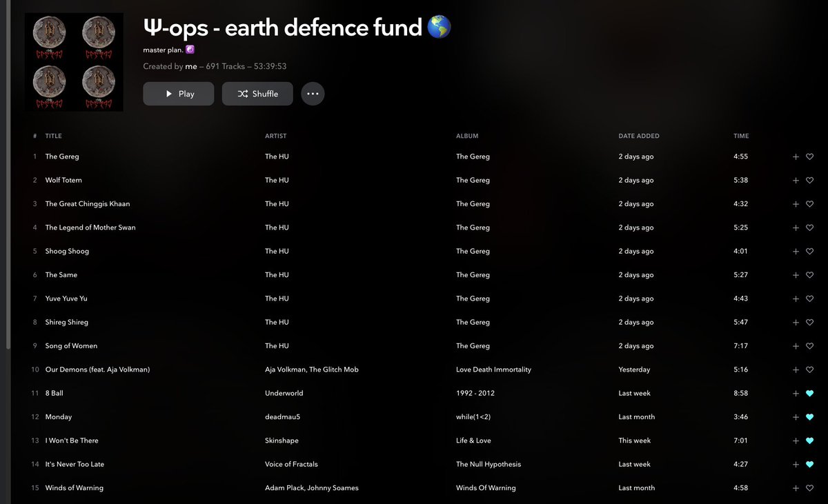The height and width of the screenshot is (504, 828).
Task: Add Winds of Warning using plus icon
Action: (x=796, y=488)
